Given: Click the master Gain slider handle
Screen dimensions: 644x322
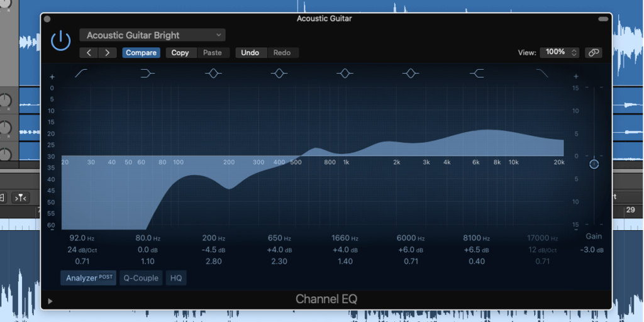Looking at the screenshot, I should coord(594,164).
